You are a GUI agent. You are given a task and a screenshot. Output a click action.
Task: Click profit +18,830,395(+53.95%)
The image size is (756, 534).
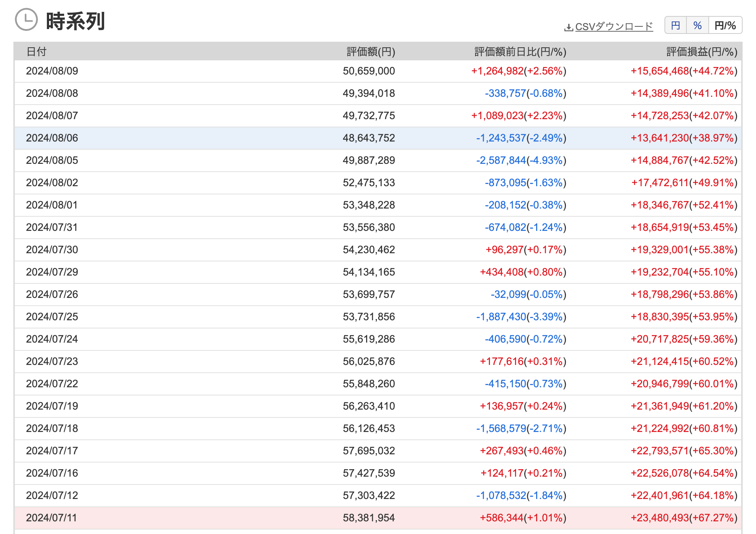[684, 317]
